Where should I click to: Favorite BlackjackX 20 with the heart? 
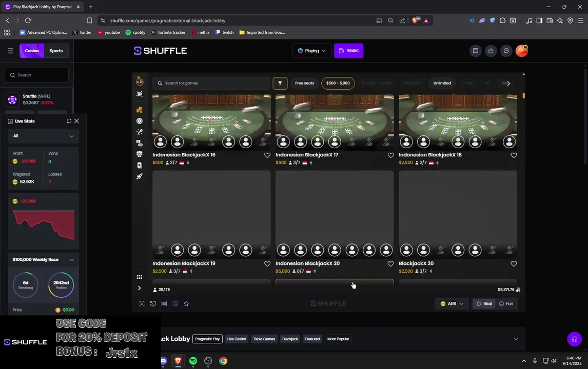point(514,264)
